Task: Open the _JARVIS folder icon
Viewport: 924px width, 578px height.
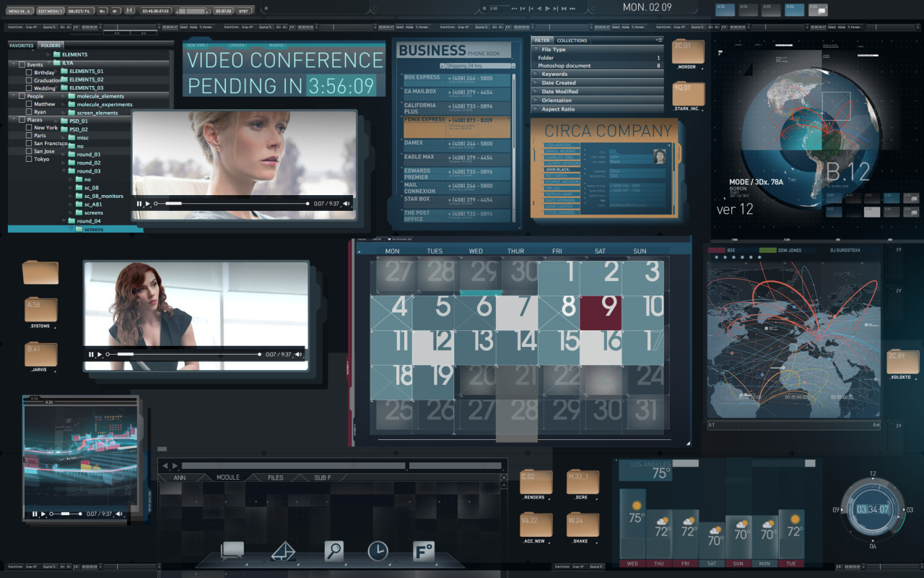Action: click(x=40, y=354)
